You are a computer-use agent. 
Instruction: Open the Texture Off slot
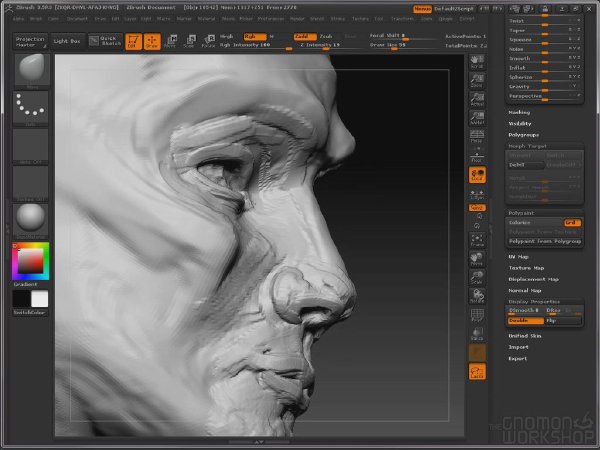click(x=31, y=184)
